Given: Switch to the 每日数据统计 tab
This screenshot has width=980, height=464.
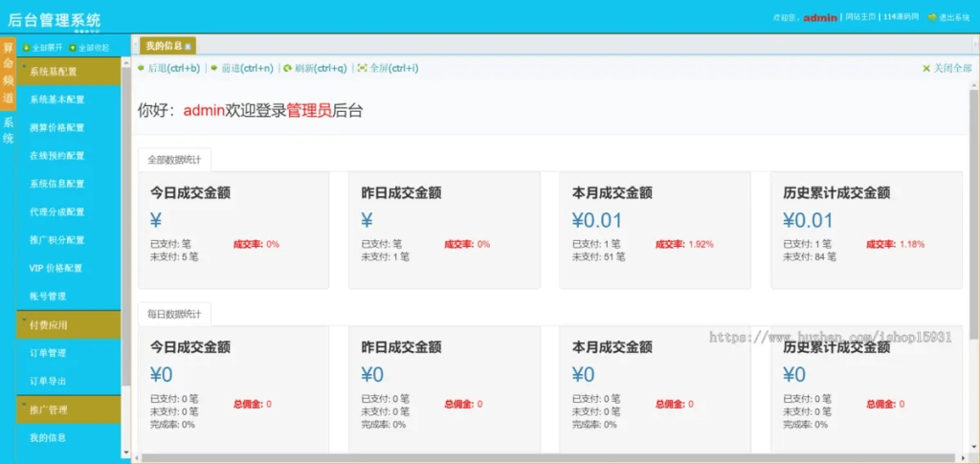Looking at the screenshot, I should 174,314.
